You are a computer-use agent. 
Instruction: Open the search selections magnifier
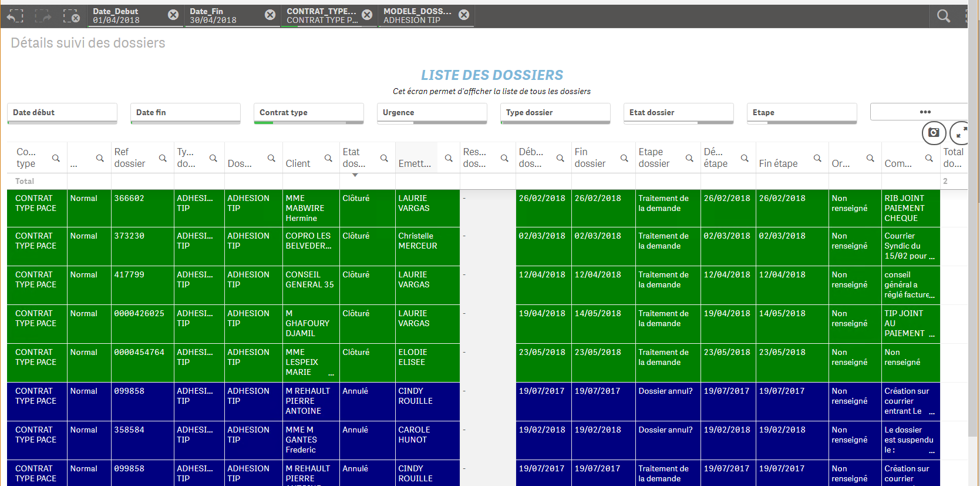[944, 16]
